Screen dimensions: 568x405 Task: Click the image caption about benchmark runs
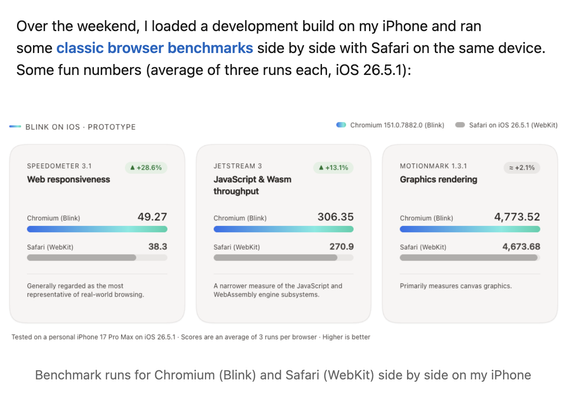click(283, 375)
